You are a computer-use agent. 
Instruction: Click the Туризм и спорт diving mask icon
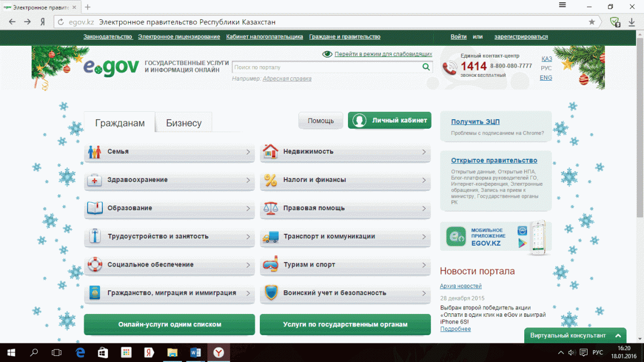click(269, 265)
